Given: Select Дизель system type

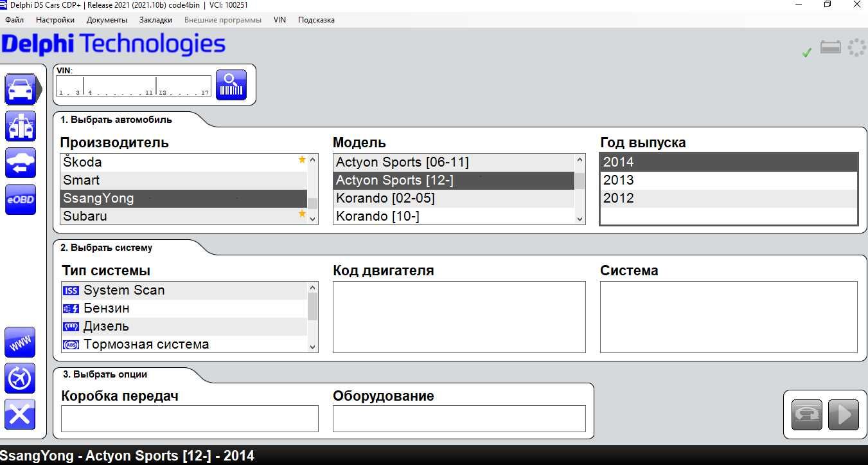Looking at the screenshot, I should coord(184,327).
